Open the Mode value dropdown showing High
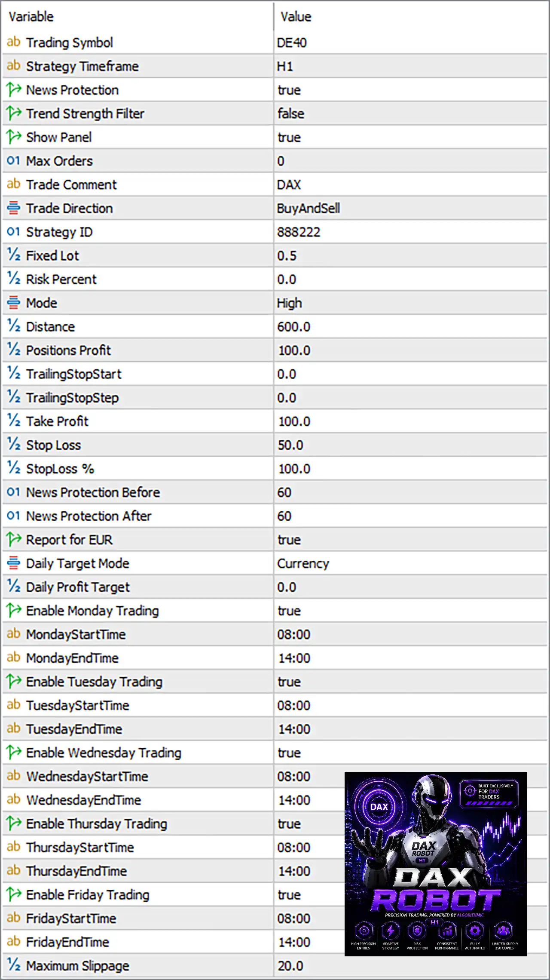 (x=410, y=303)
